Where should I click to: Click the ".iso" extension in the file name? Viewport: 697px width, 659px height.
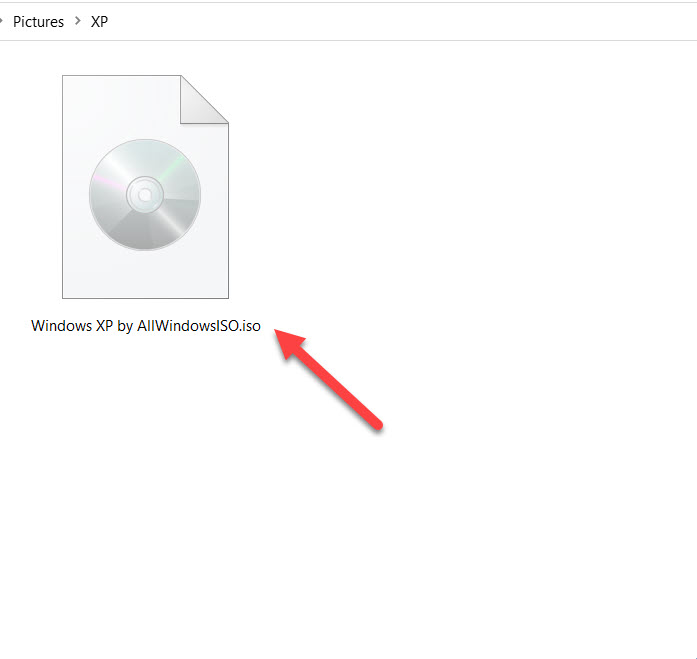(250, 326)
